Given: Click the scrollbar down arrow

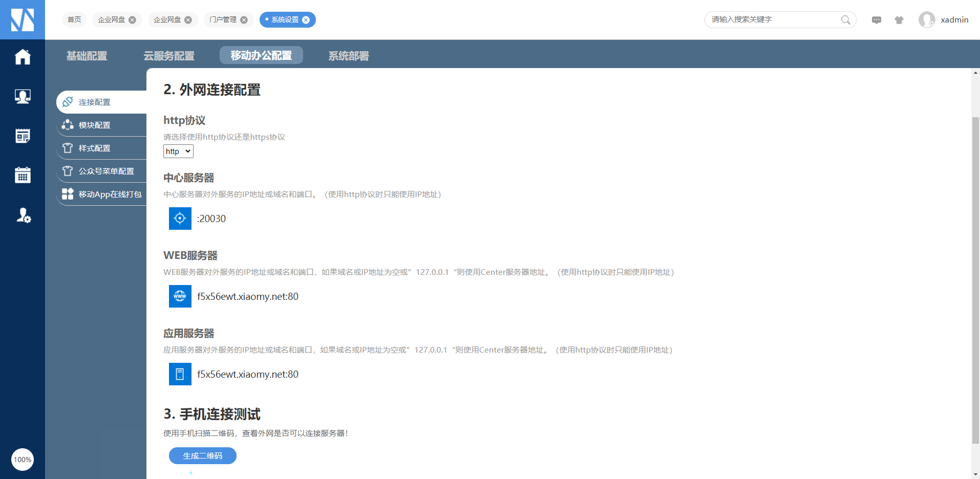Looking at the screenshot, I should pyautogui.click(x=975, y=474).
